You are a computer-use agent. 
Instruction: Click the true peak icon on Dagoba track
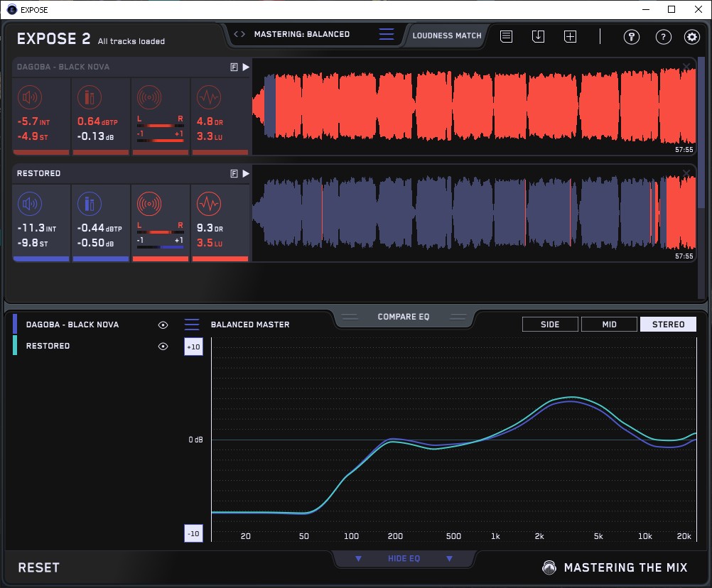90,97
